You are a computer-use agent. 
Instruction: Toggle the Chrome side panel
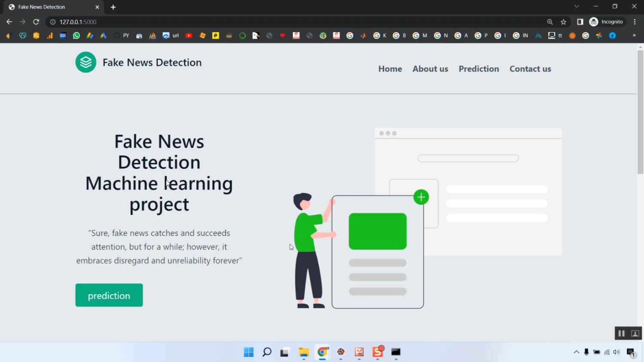click(x=580, y=22)
